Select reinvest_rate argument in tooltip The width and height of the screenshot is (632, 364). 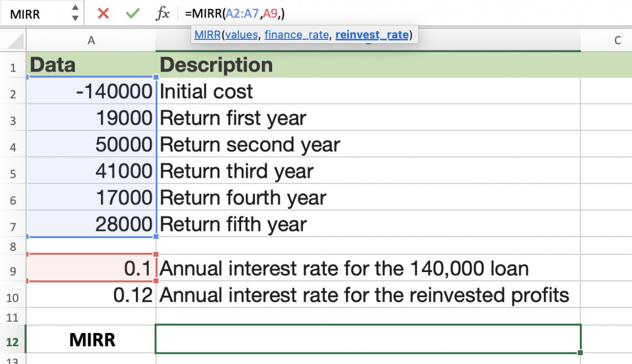pos(372,35)
